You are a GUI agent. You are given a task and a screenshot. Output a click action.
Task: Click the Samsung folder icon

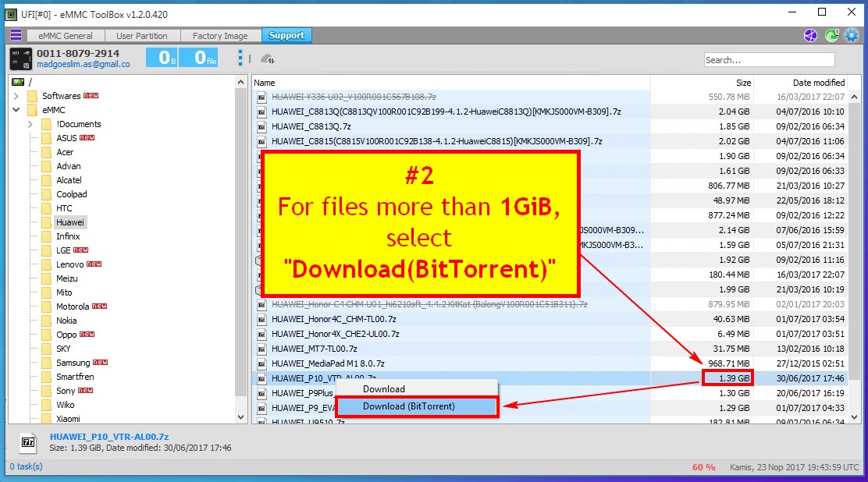click(47, 363)
